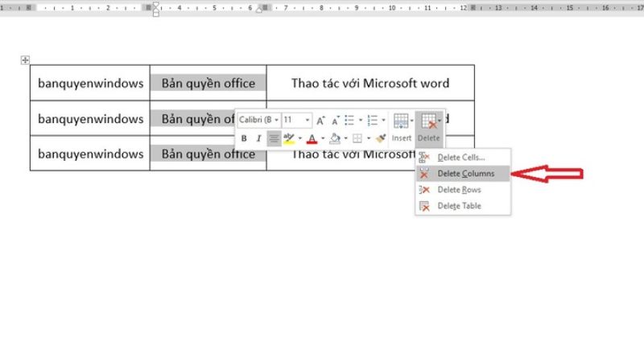Open the Calibri font name box
The width and height of the screenshot is (644, 362).
coord(259,120)
